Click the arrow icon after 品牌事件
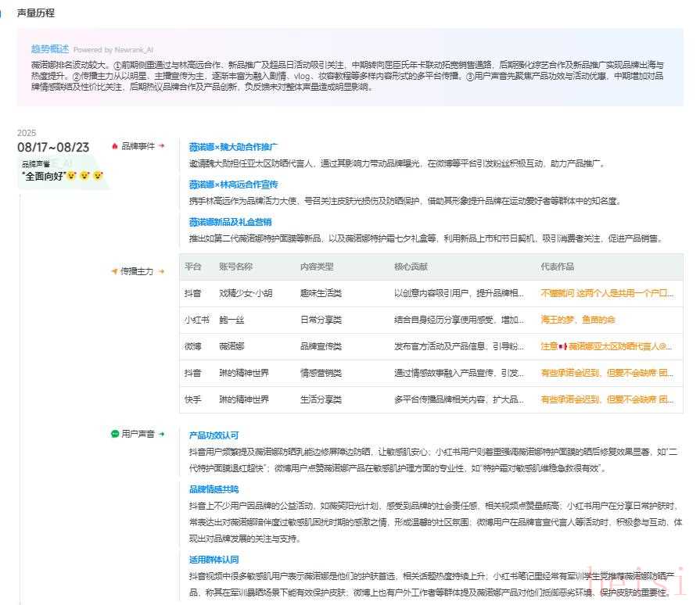 (x=162, y=146)
